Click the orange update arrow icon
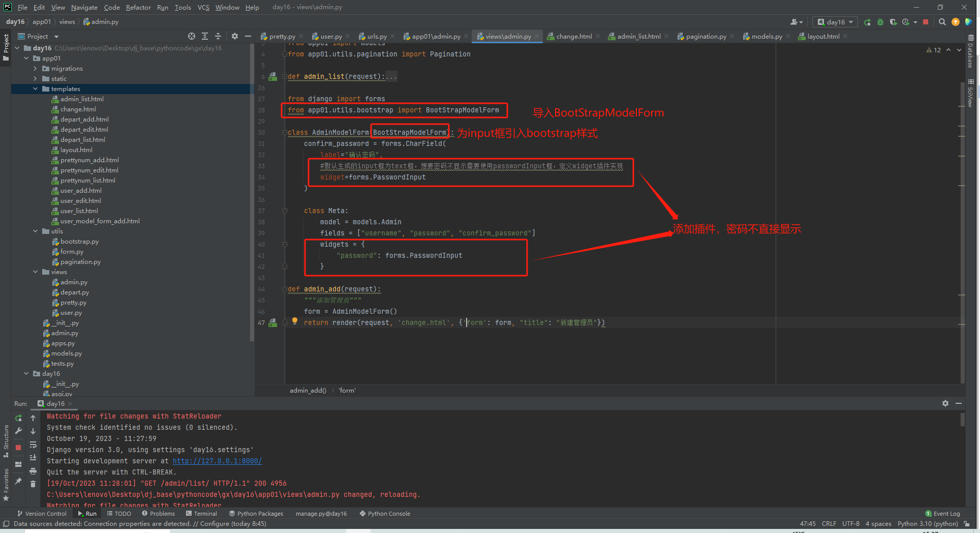980x533 pixels. [x=956, y=22]
